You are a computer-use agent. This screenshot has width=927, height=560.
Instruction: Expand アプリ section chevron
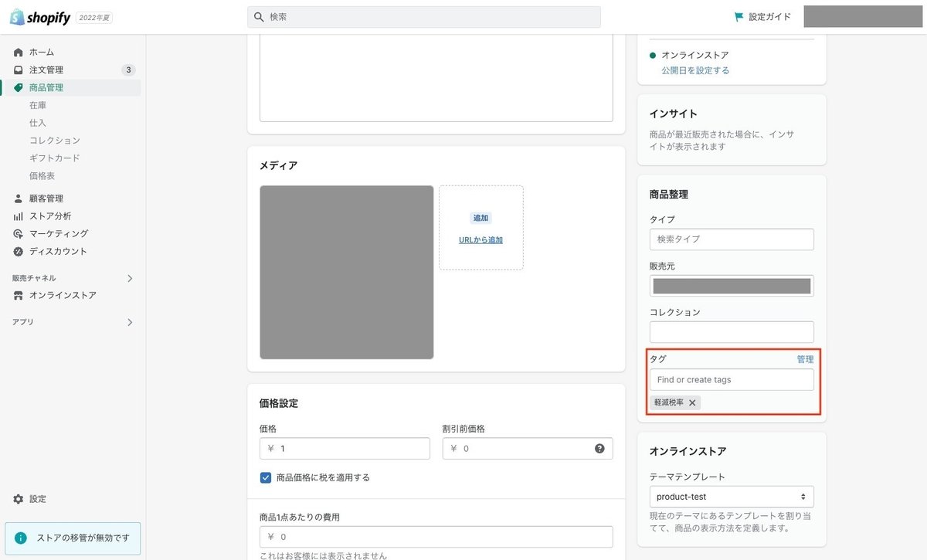pyautogui.click(x=130, y=322)
